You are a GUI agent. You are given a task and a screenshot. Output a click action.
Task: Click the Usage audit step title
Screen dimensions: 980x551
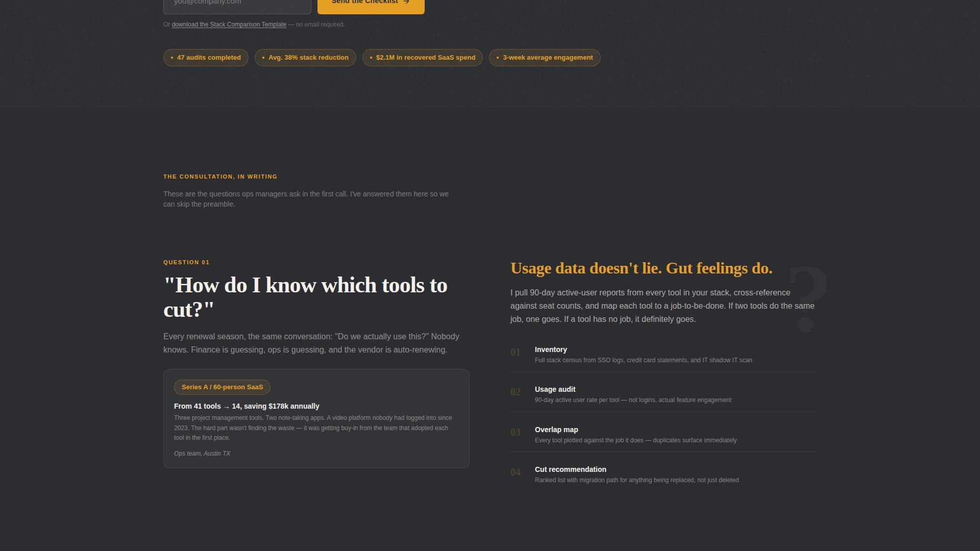click(x=555, y=389)
